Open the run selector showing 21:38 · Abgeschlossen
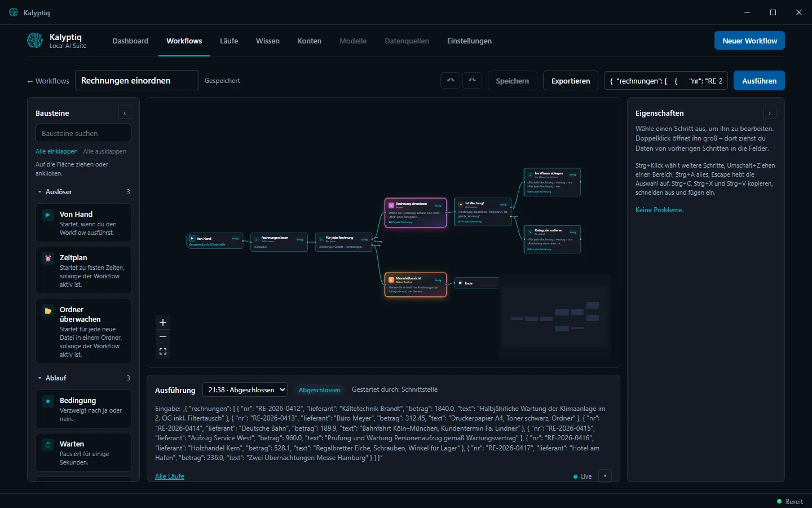Viewport: 812px width, 508px height. pos(245,389)
